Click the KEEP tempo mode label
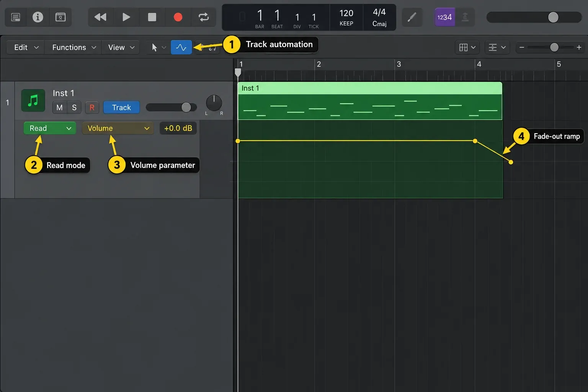588x392 pixels. (x=346, y=24)
